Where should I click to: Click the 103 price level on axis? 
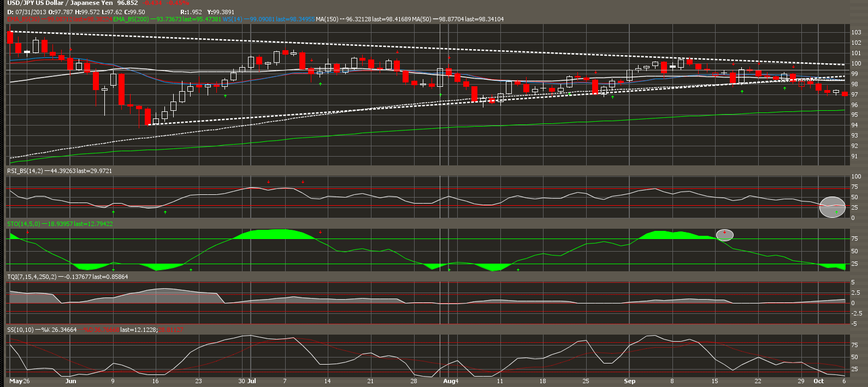(x=856, y=32)
